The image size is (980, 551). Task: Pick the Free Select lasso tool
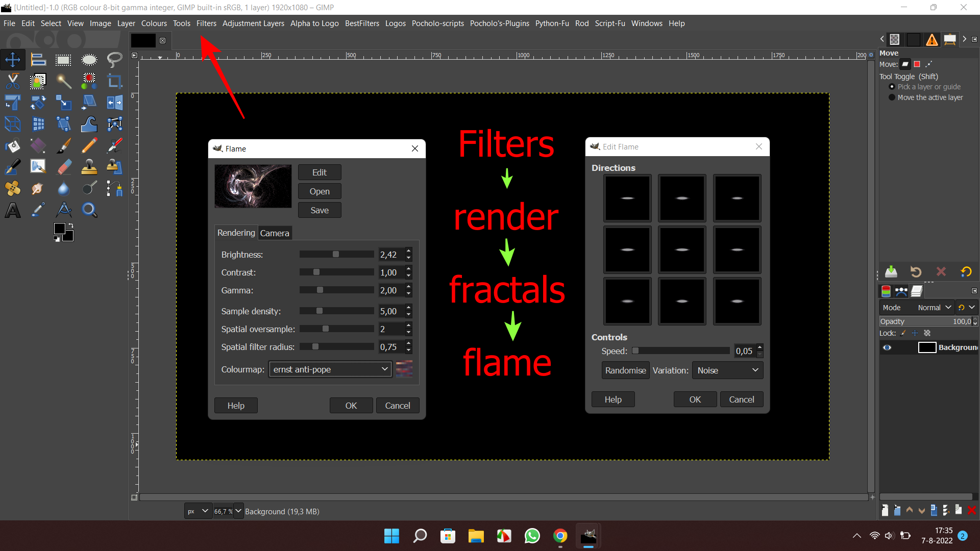click(115, 60)
